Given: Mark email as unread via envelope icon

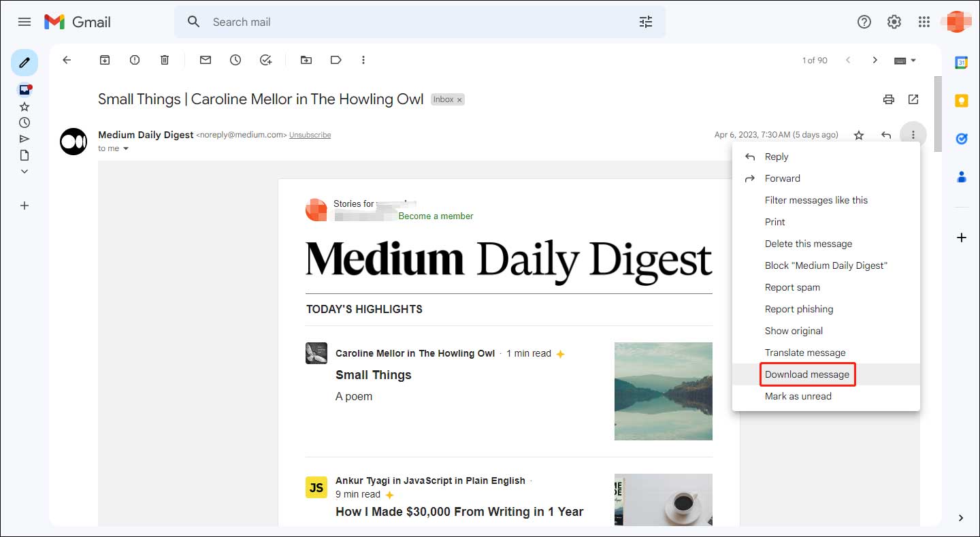Looking at the screenshot, I should point(206,60).
